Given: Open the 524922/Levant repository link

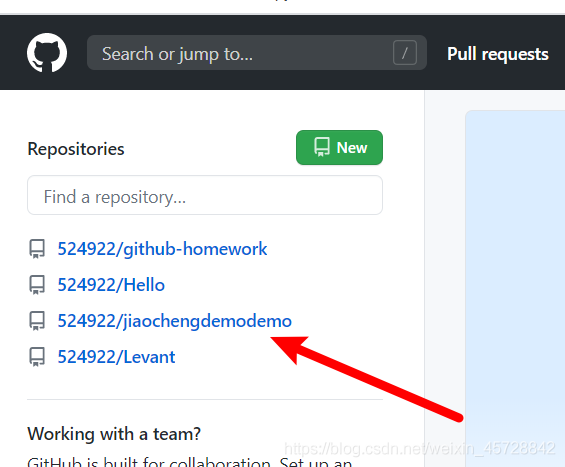Looking at the screenshot, I should point(116,357).
